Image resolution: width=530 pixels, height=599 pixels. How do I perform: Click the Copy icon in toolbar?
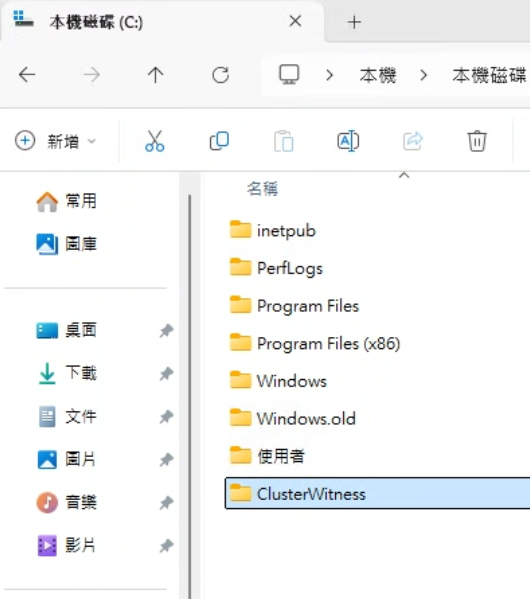(x=219, y=141)
